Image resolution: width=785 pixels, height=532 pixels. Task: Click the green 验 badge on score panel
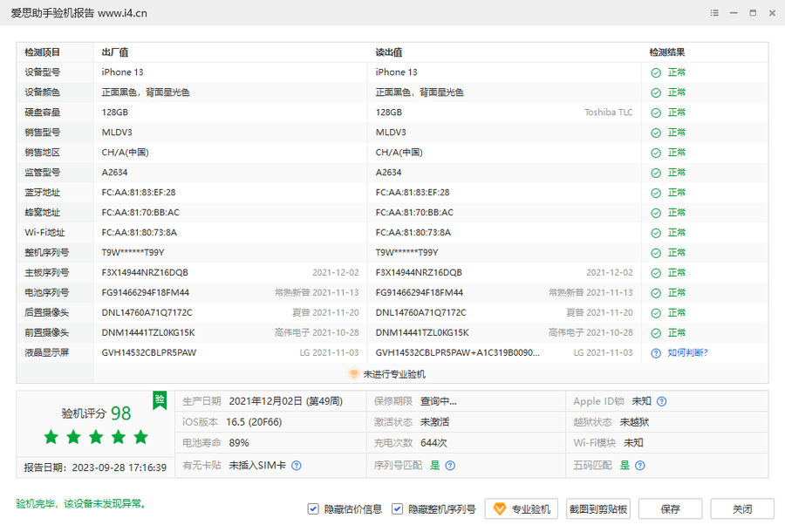point(160,399)
